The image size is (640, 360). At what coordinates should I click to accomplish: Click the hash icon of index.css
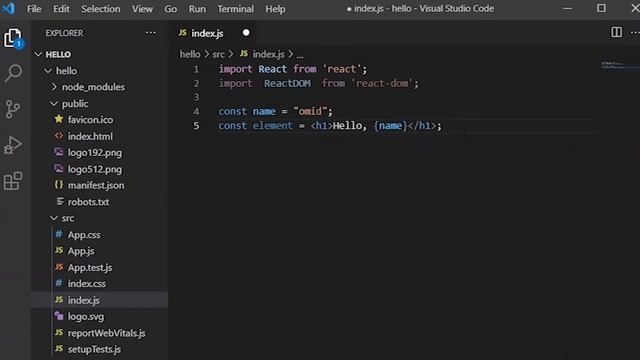coord(59,283)
